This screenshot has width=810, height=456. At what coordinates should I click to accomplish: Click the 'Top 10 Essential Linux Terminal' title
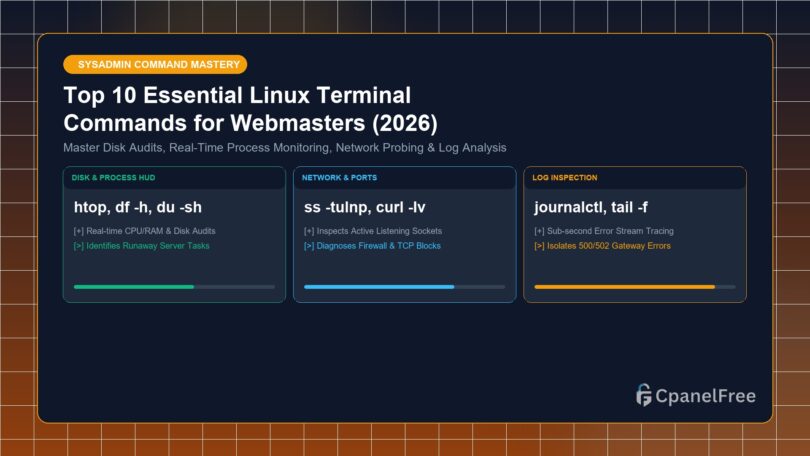pos(237,96)
